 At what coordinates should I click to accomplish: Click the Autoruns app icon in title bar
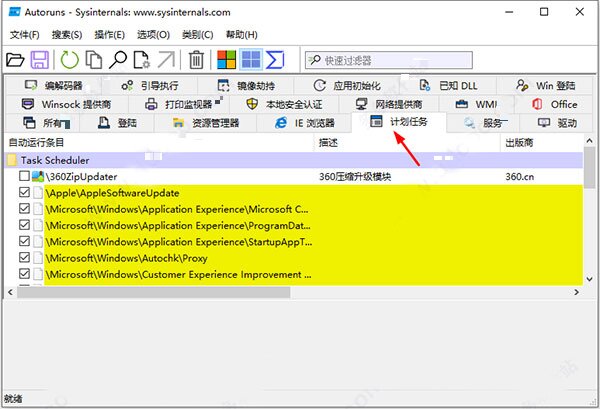pyautogui.click(x=15, y=12)
